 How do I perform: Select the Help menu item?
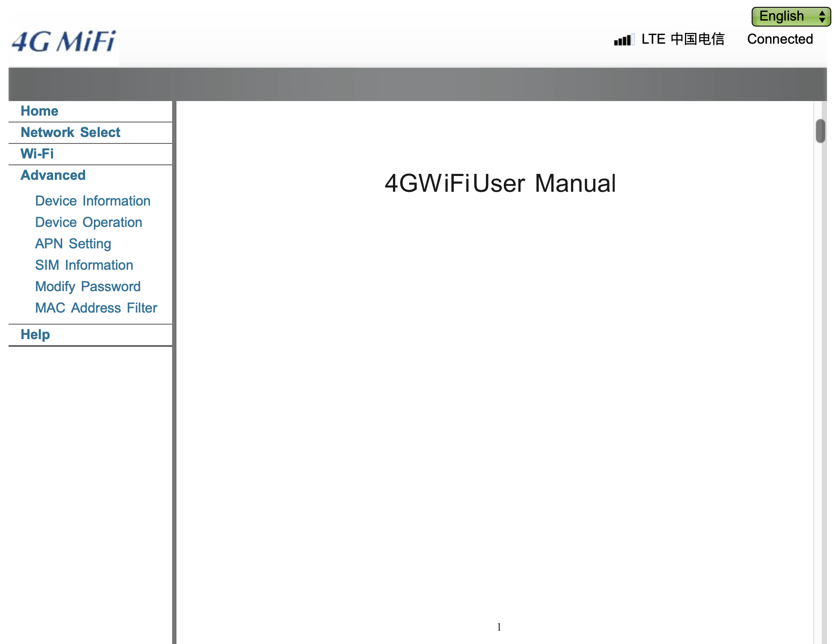(x=35, y=334)
